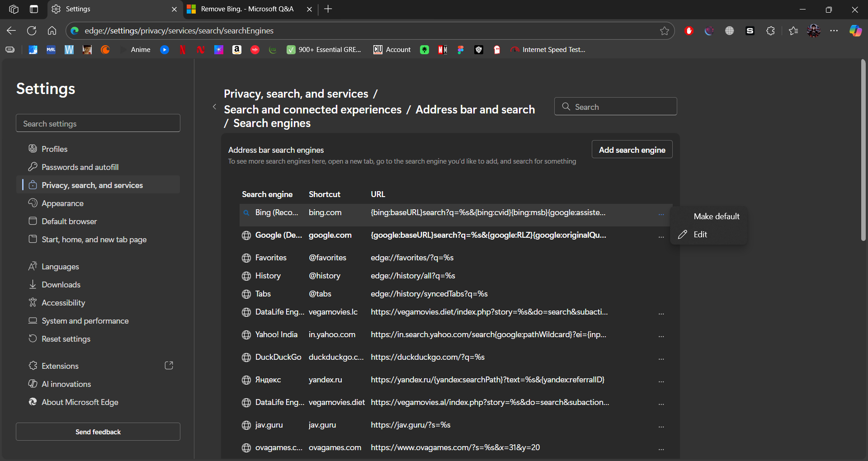Open the Favorites hub toolbar icon
868x461 pixels.
coord(793,31)
